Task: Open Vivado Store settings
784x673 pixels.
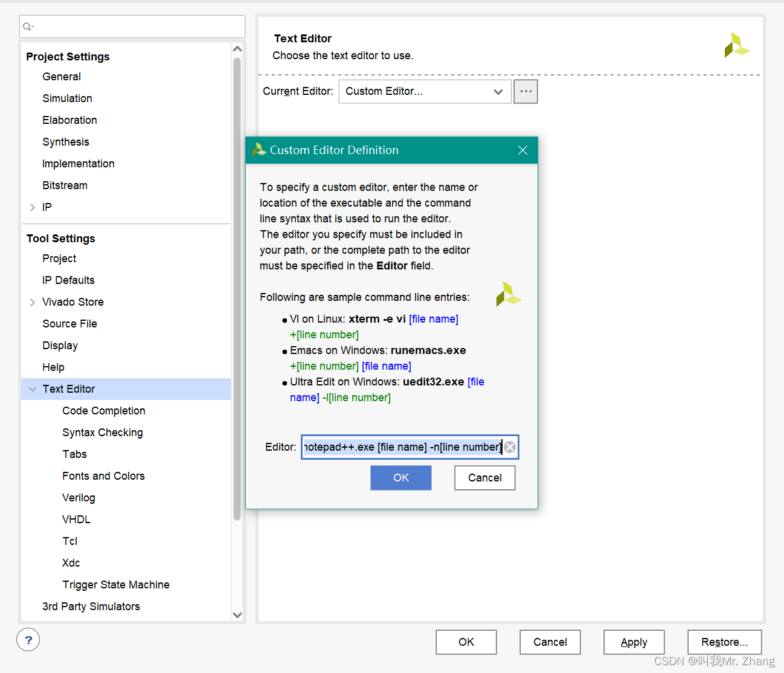Action: click(73, 302)
